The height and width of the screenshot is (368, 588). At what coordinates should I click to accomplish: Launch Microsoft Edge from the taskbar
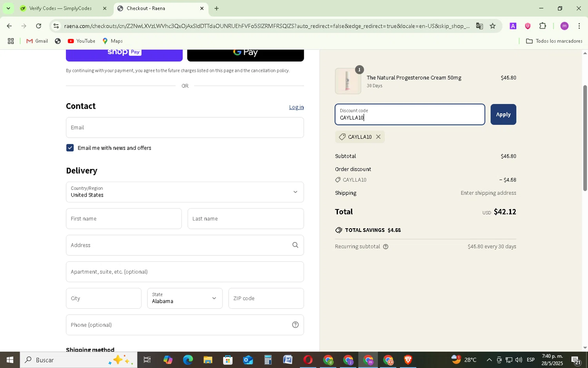[x=188, y=360]
